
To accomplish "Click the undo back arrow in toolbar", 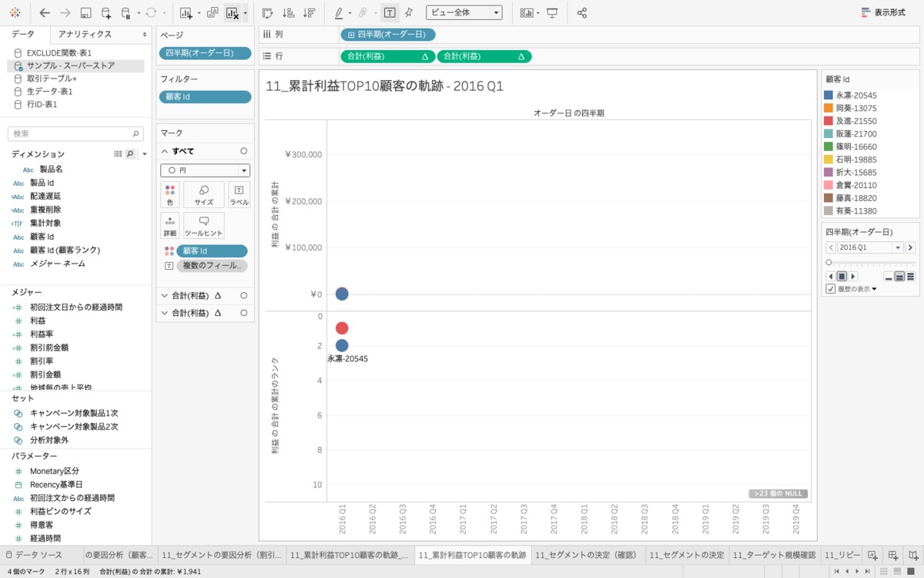I will [45, 13].
